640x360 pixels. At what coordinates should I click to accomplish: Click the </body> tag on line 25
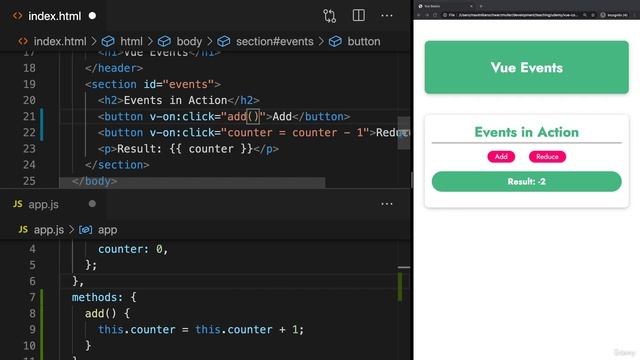[x=95, y=181]
